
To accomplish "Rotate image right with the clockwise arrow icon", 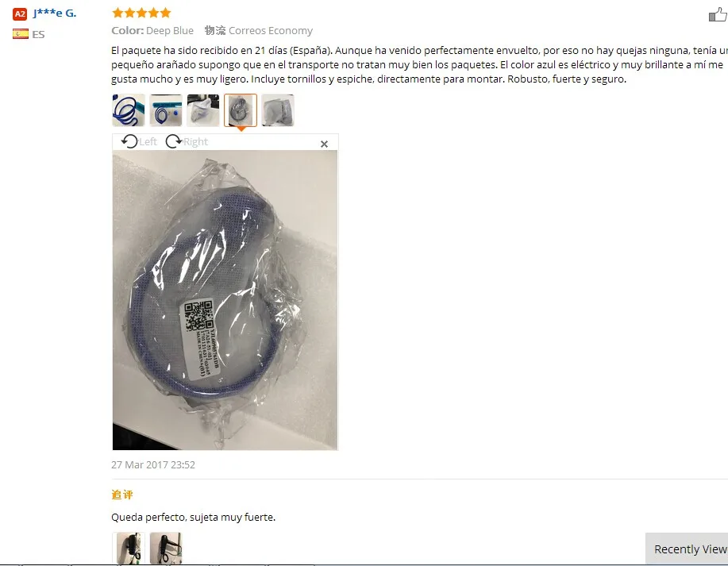I will click(174, 141).
